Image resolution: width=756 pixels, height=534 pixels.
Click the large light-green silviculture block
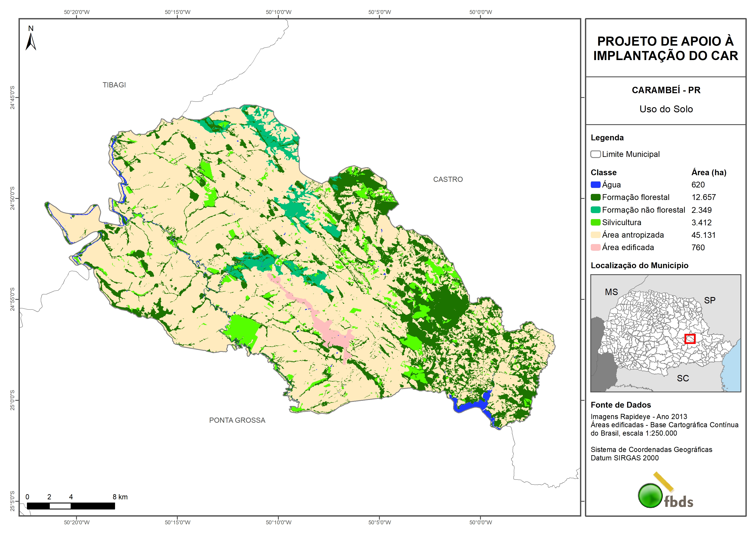click(x=243, y=329)
